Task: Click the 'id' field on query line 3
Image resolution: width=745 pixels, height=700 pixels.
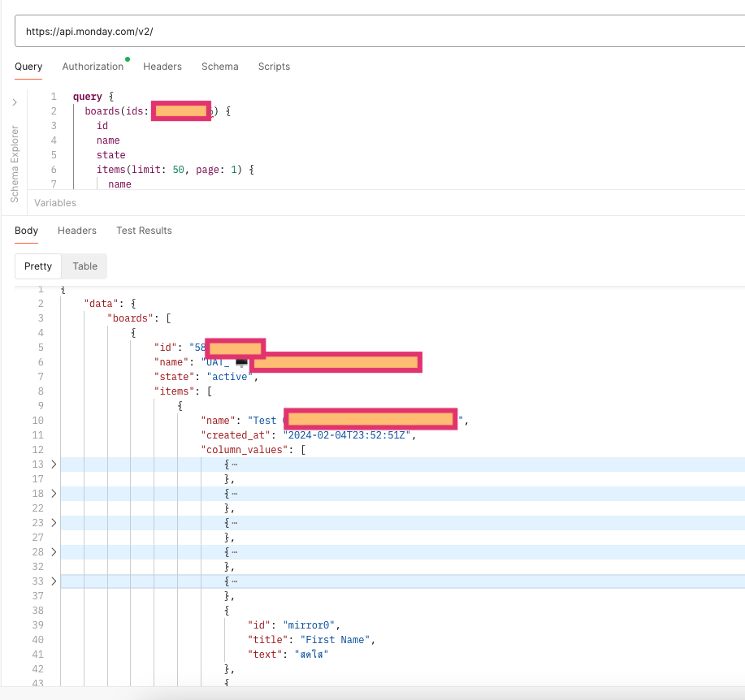Action: (x=102, y=126)
